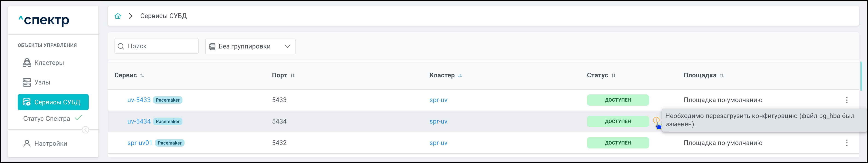Go to Узлы in the sidebar

pos(42,82)
